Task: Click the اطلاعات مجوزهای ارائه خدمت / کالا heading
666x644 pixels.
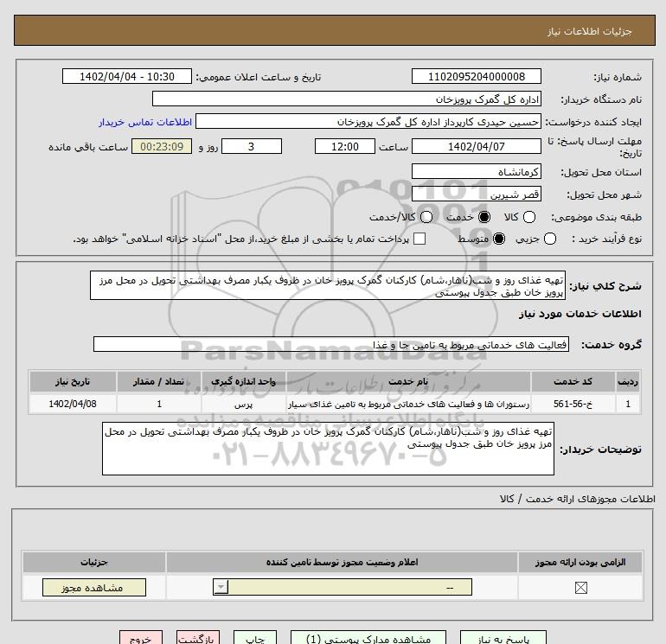Action: [x=578, y=499]
